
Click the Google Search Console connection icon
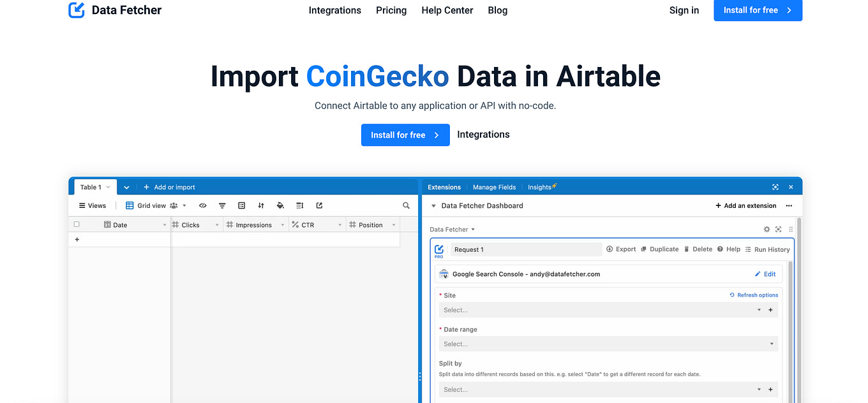click(x=444, y=274)
